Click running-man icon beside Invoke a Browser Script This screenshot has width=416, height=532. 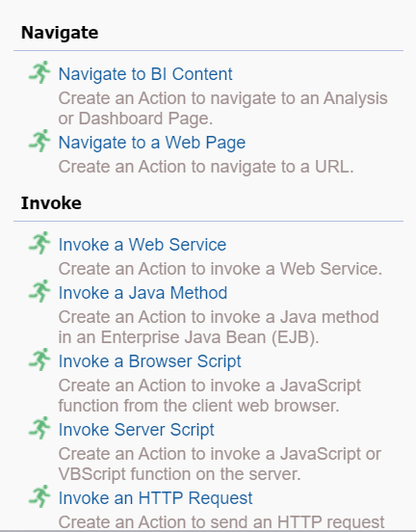point(39,359)
